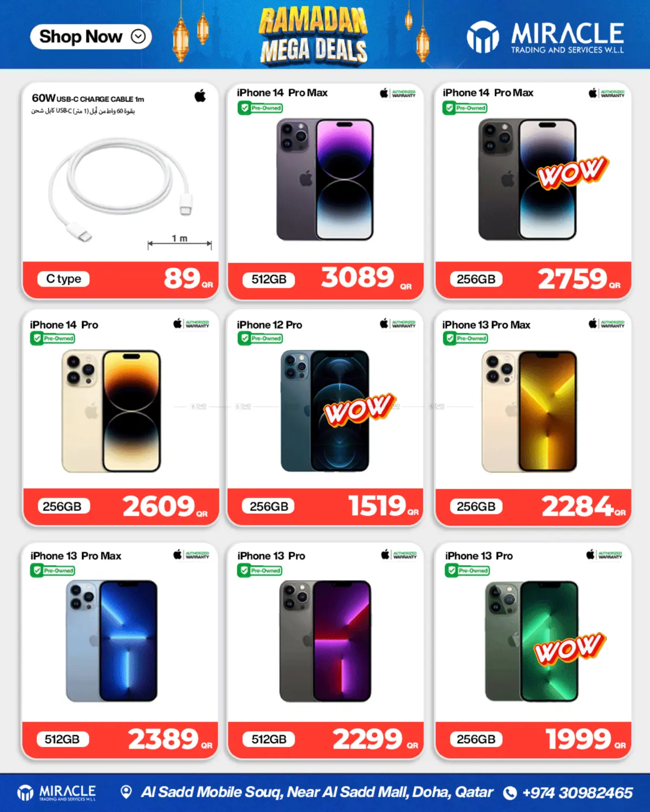Open the gold iPhone 14 Pro image
650x812 pixels.
pyautogui.click(x=111, y=411)
